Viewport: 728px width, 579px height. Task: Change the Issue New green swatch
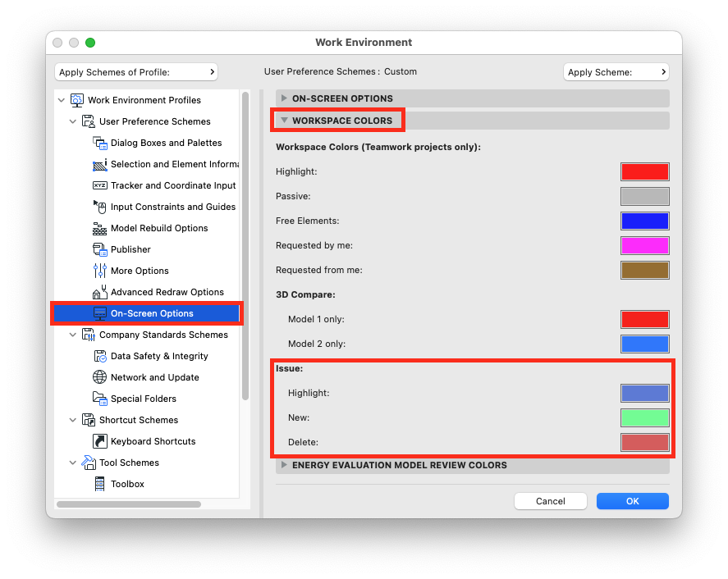(645, 417)
